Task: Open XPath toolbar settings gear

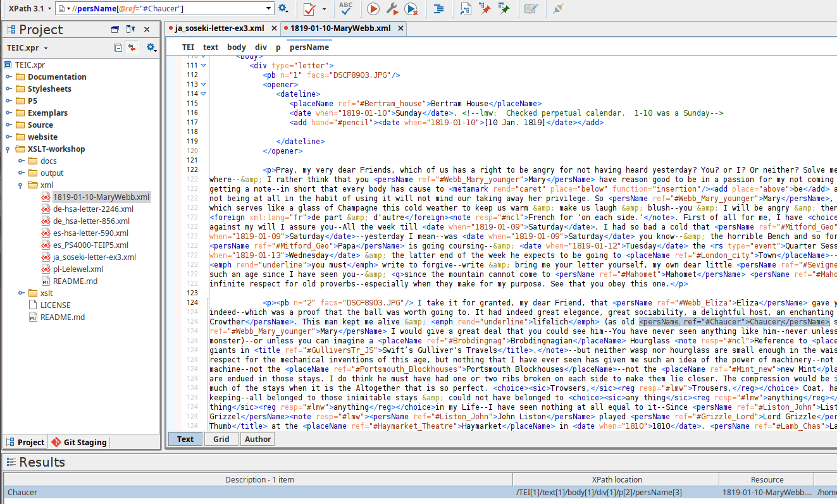Action: tap(283, 9)
